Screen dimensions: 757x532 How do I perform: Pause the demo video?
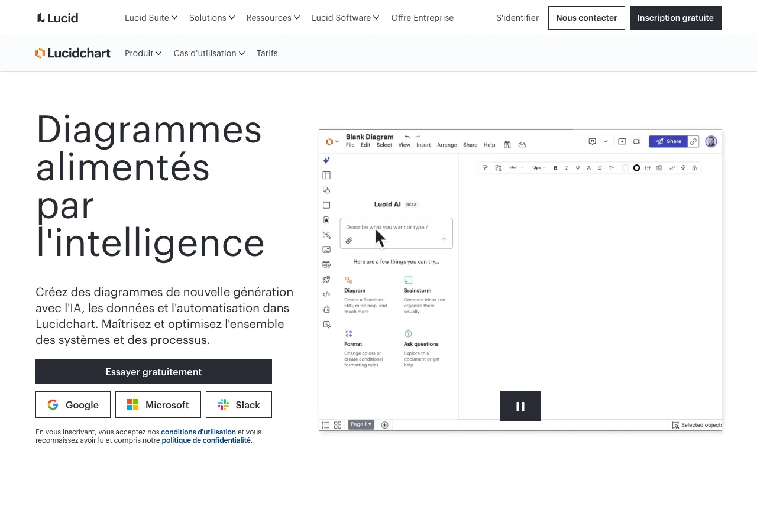click(x=520, y=406)
